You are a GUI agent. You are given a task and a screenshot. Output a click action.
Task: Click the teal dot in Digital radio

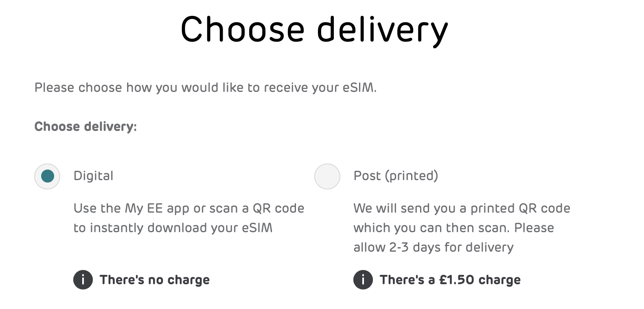(x=48, y=176)
